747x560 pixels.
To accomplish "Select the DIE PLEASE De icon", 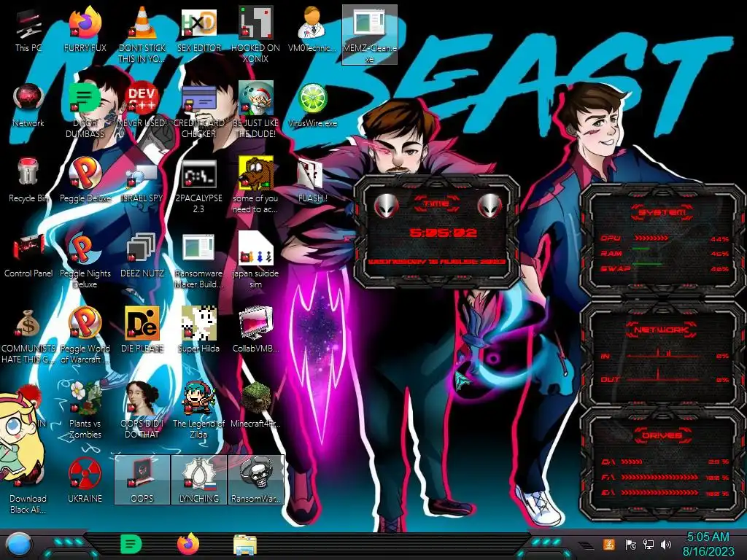I will pos(142,330).
